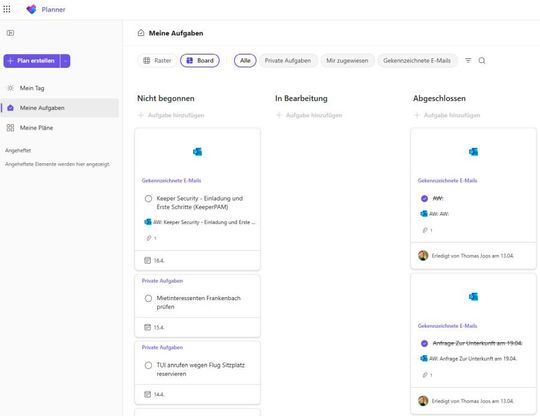Click In Bearbeitung column header
Viewport: 540px width, 416px height.
(x=301, y=98)
